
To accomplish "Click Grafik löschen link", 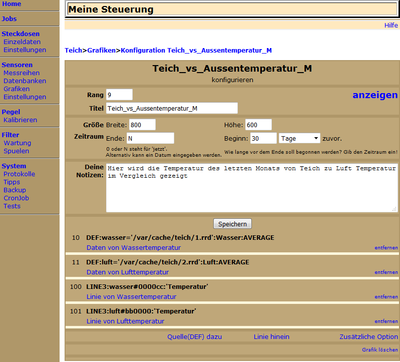I will click(x=380, y=350).
